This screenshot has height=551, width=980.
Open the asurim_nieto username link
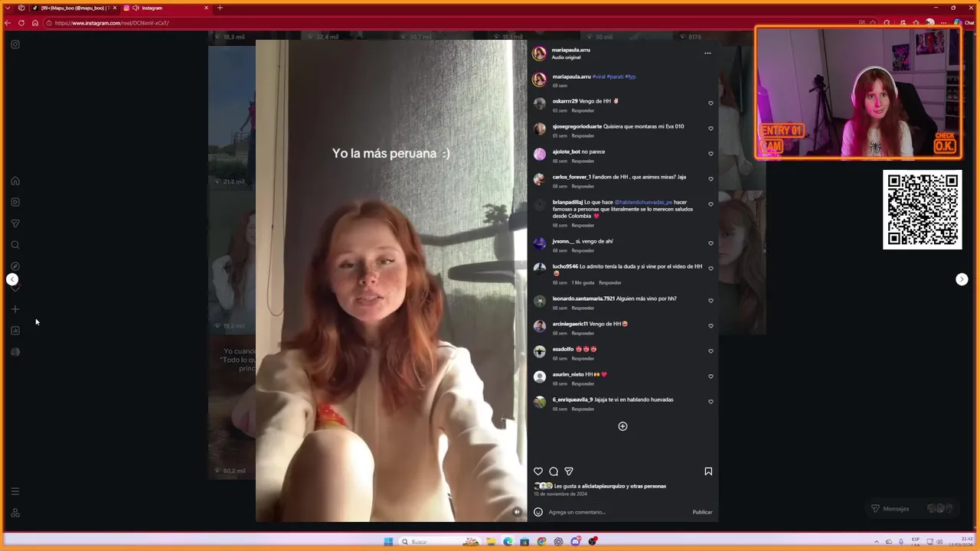pos(568,374)
